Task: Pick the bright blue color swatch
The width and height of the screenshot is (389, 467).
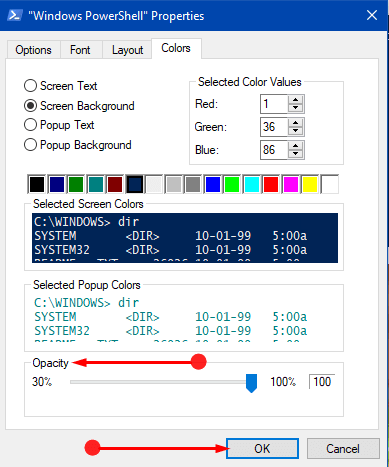Action: [x=213, y=184]
